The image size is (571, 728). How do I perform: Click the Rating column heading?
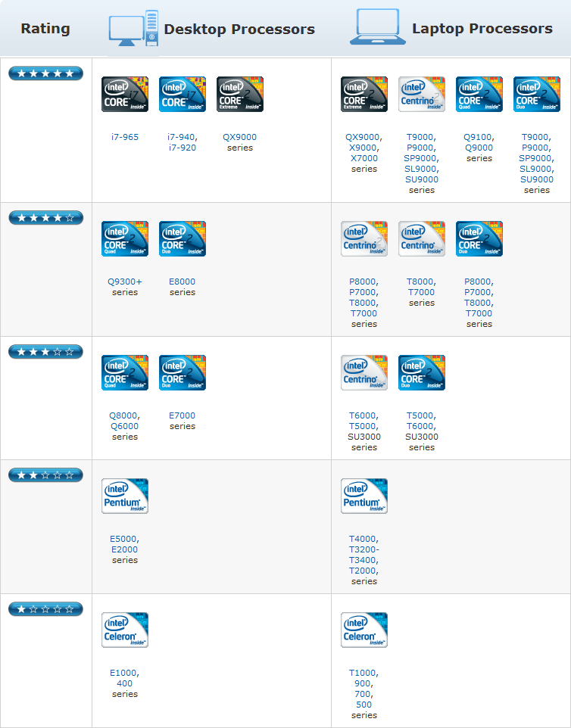pyautogui.click(x=45, y=28)
